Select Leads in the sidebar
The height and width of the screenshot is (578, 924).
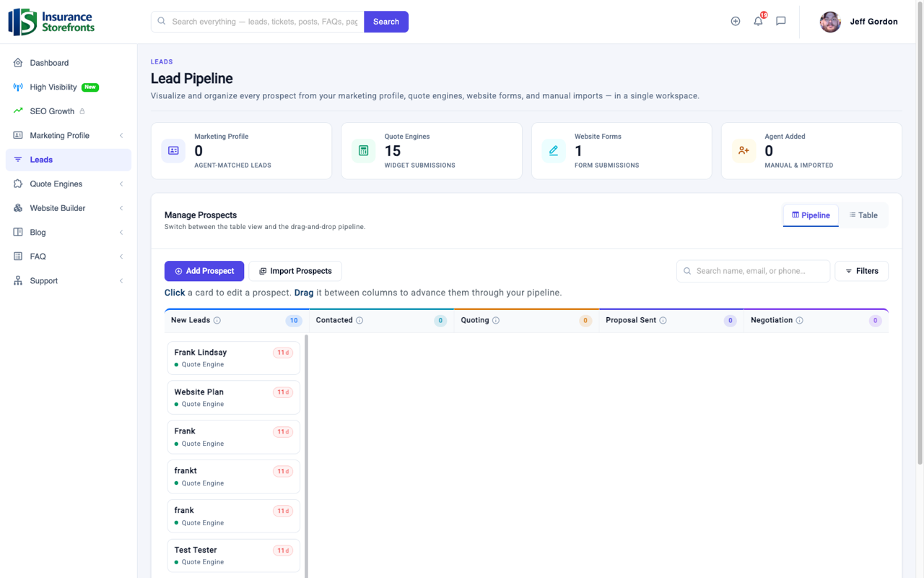[69, 160]
